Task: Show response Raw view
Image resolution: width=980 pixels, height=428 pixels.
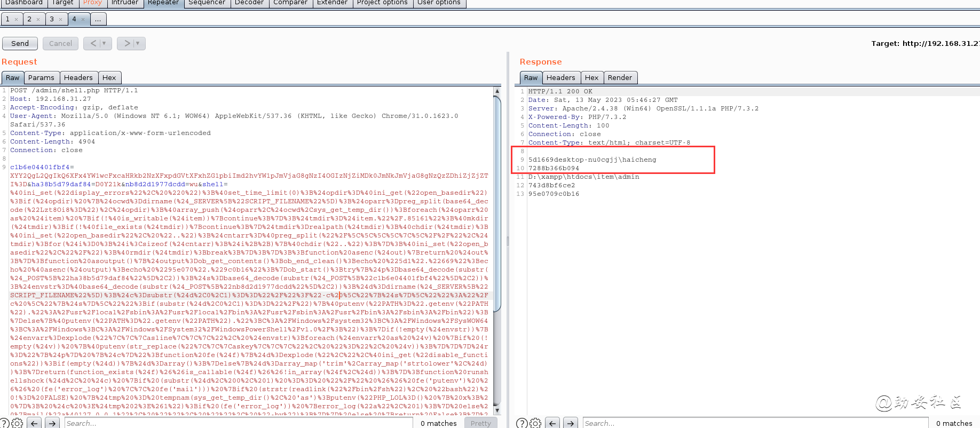Action: 531,77
